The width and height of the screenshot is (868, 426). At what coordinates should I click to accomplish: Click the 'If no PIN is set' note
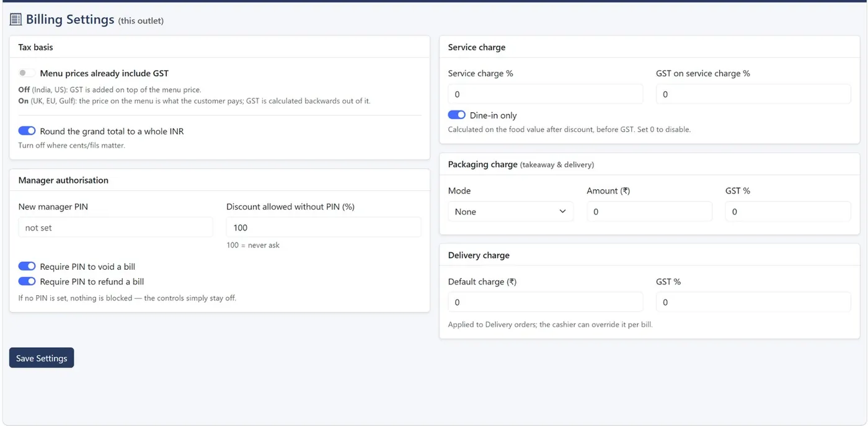pos(127,298)
